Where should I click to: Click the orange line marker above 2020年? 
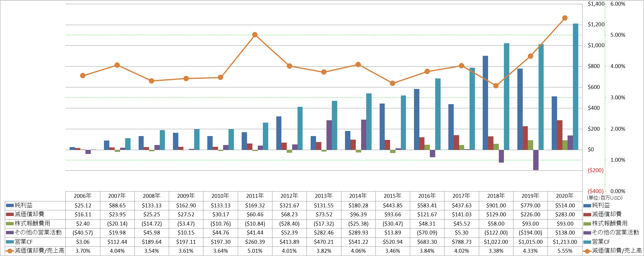(x=565, y=18)
